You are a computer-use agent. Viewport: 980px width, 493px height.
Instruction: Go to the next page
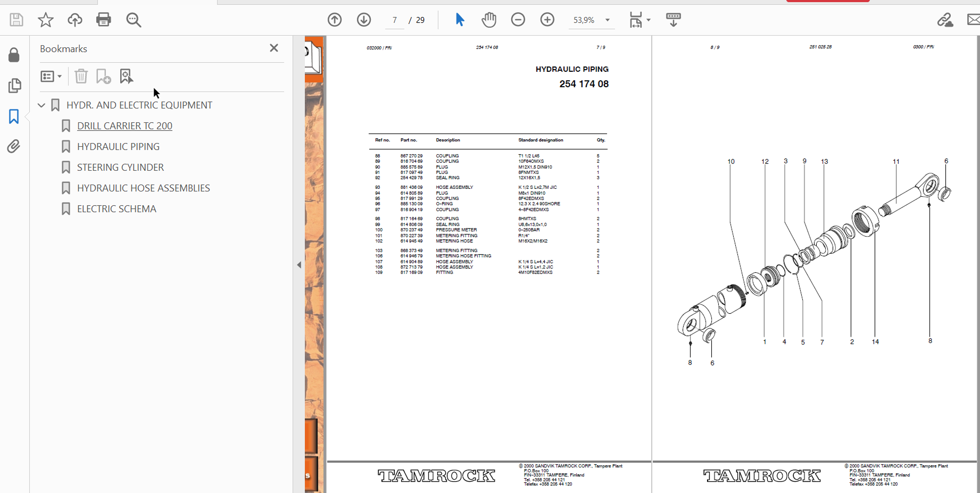coord(364,20)
